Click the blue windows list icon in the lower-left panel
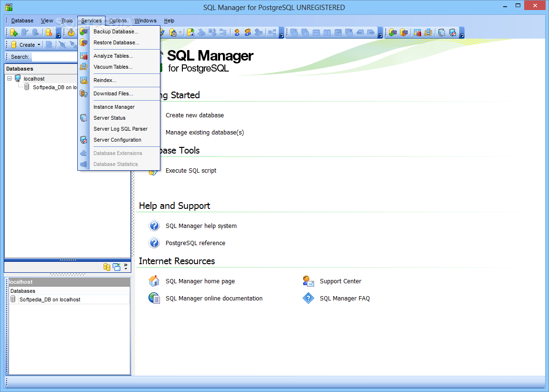The width and height of the screenshot is (549, 392). 116,267
